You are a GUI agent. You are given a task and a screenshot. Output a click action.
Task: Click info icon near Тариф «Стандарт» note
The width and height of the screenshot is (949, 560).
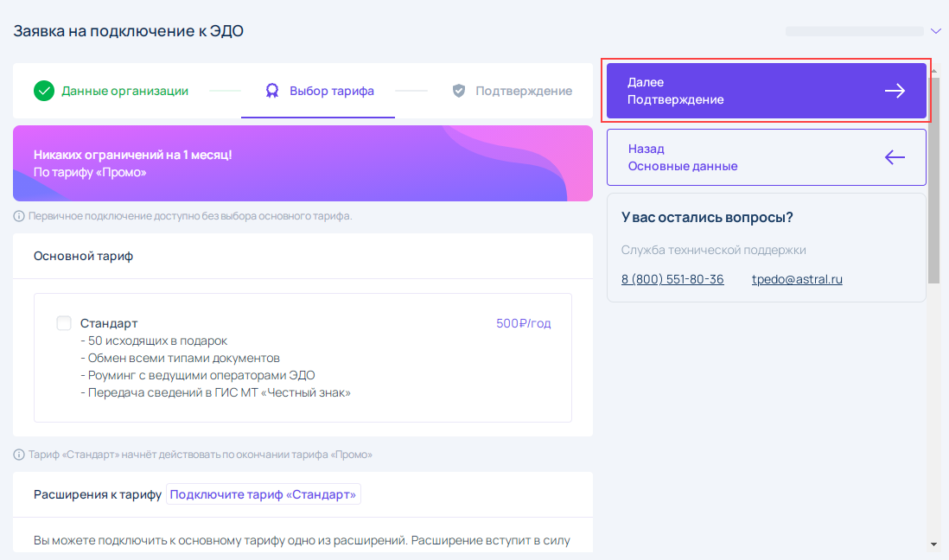point(19,455)
